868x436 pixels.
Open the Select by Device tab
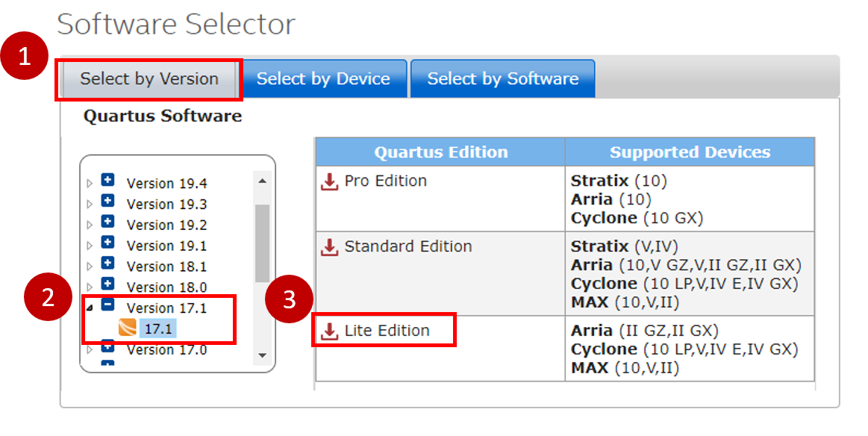323,79
